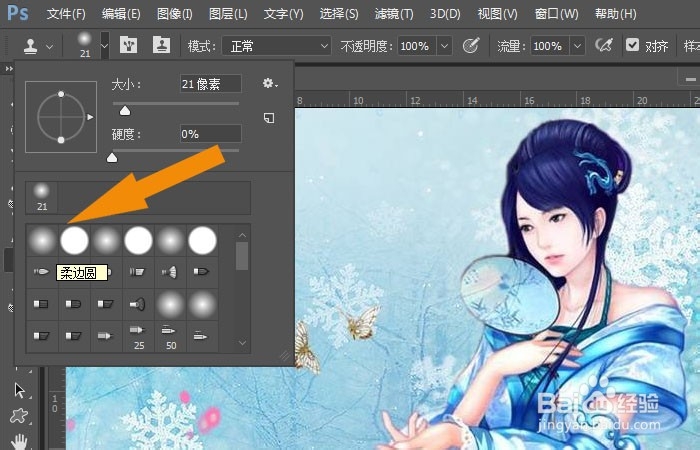Click the 硬度 slider handle
This screenshot has height=450, width=700.
(x=112, y=158)
